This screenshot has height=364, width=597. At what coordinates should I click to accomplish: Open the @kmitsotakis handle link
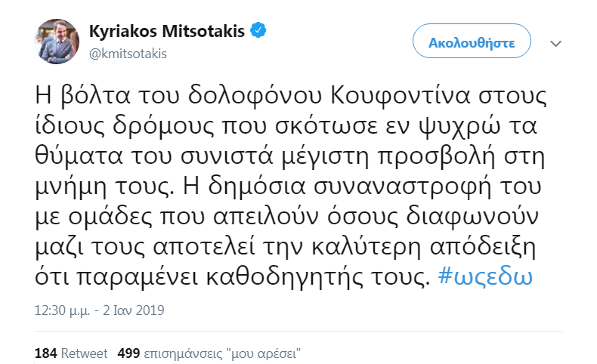tap(128, 54)
